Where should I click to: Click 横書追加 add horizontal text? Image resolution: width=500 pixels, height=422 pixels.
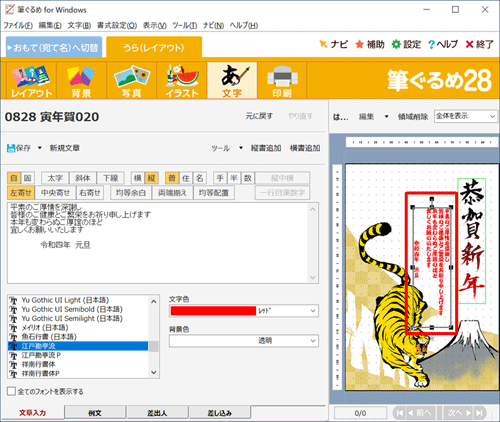click(x=305, y=148)
